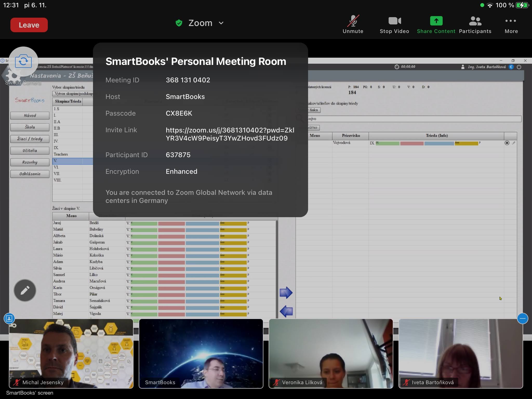Select Iveta Bartoňková's video thumbnail
This screenshot has height=399, width=532.
pyautogui.click(x=461, y=354)
